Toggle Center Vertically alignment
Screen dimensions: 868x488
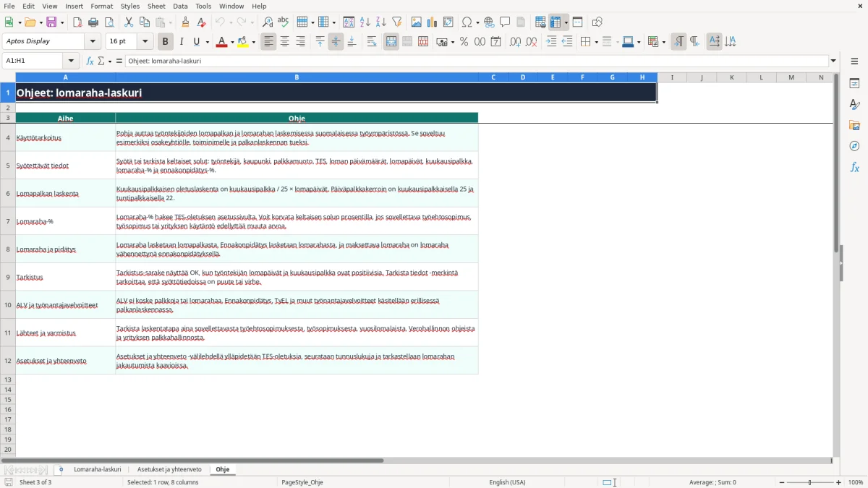click(x=336, y=42)
